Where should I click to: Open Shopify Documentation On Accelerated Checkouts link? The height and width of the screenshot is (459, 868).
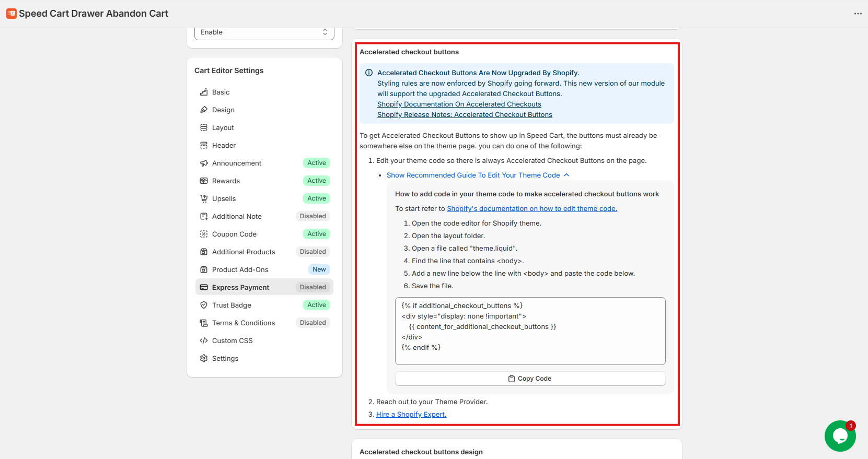coord(459,104)
